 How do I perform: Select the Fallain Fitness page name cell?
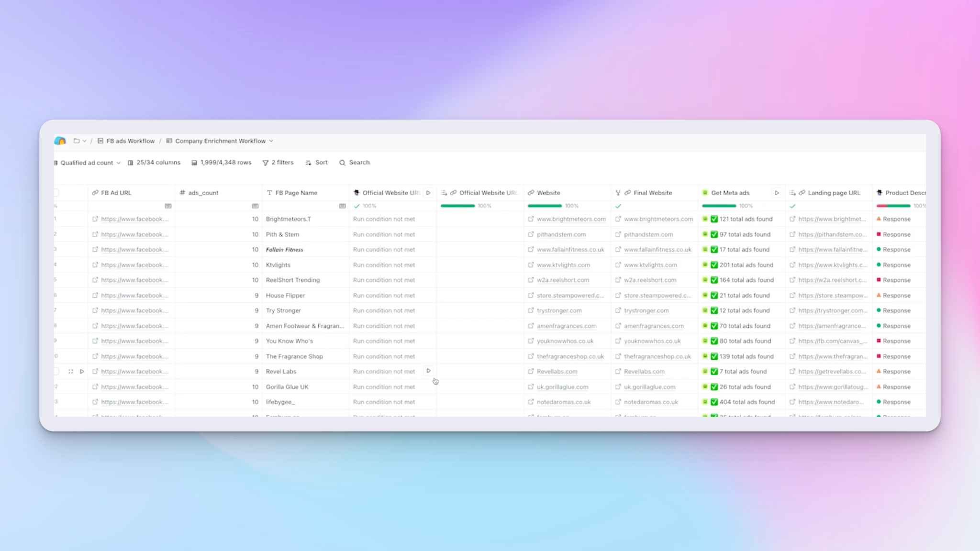(306, 250)
